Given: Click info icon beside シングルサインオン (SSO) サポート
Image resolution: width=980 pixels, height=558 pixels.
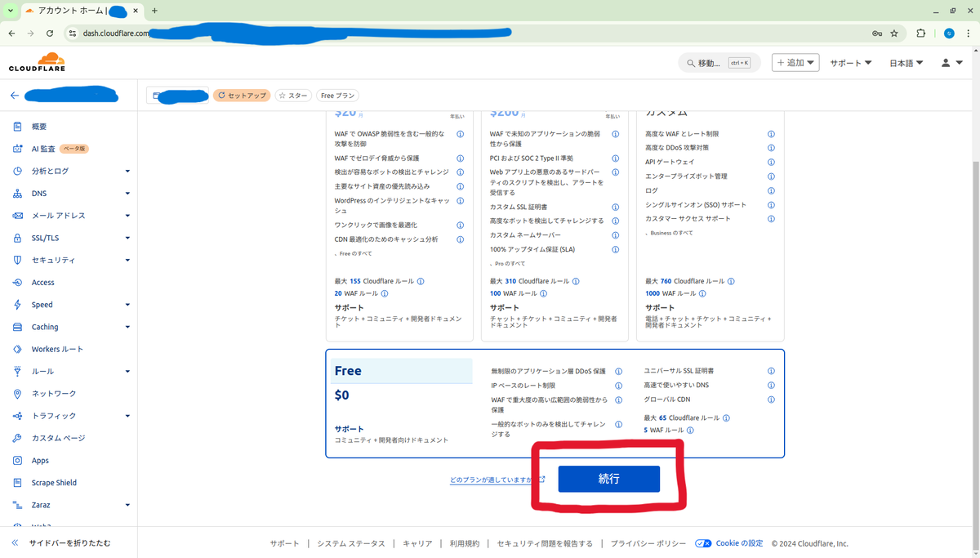Looking at the screenshot, I should pos(771,205).
